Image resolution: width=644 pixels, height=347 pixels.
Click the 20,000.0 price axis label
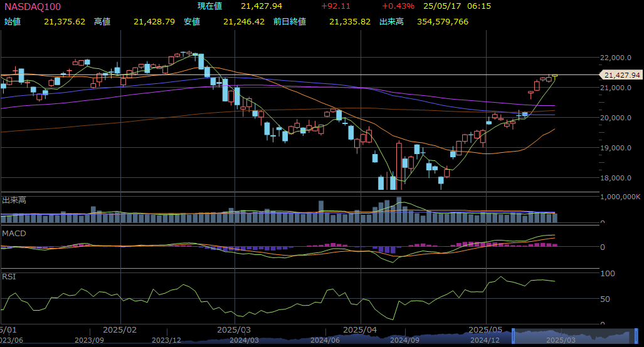pyautogui.click(x=616, y=118)
